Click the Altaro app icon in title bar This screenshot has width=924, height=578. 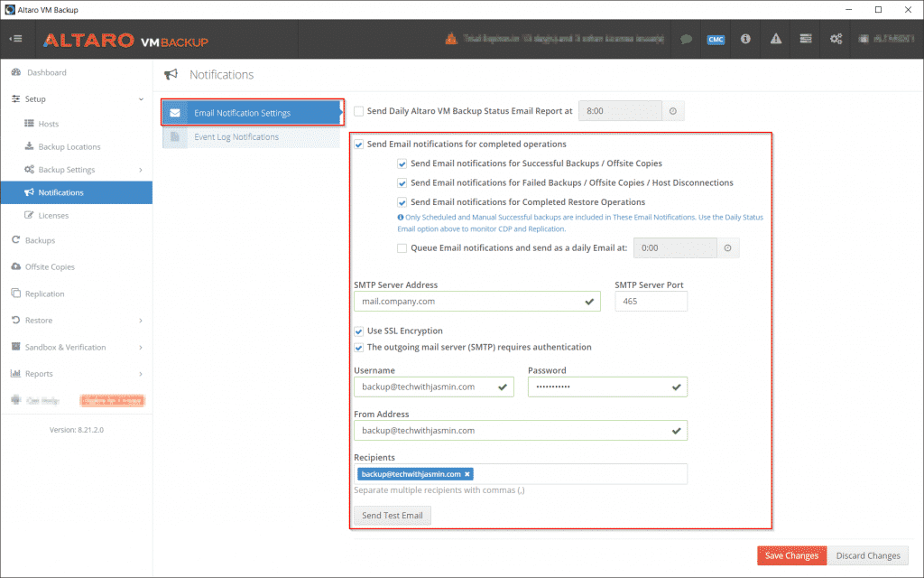point(9,9)
